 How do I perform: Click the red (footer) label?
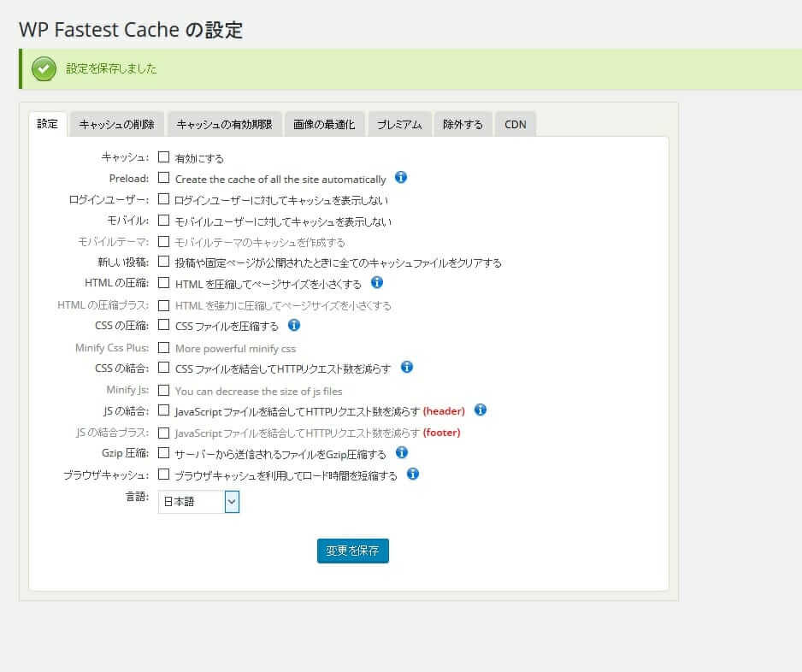tap(442, 433)
